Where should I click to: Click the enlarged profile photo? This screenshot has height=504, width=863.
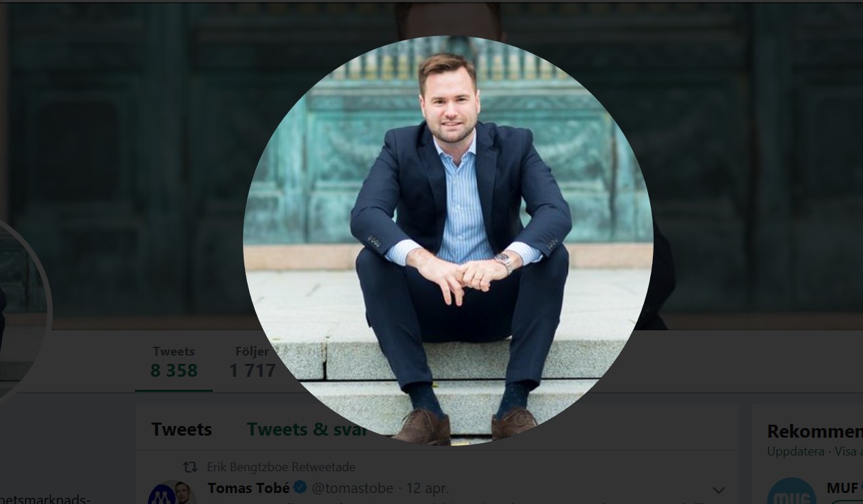448,239
